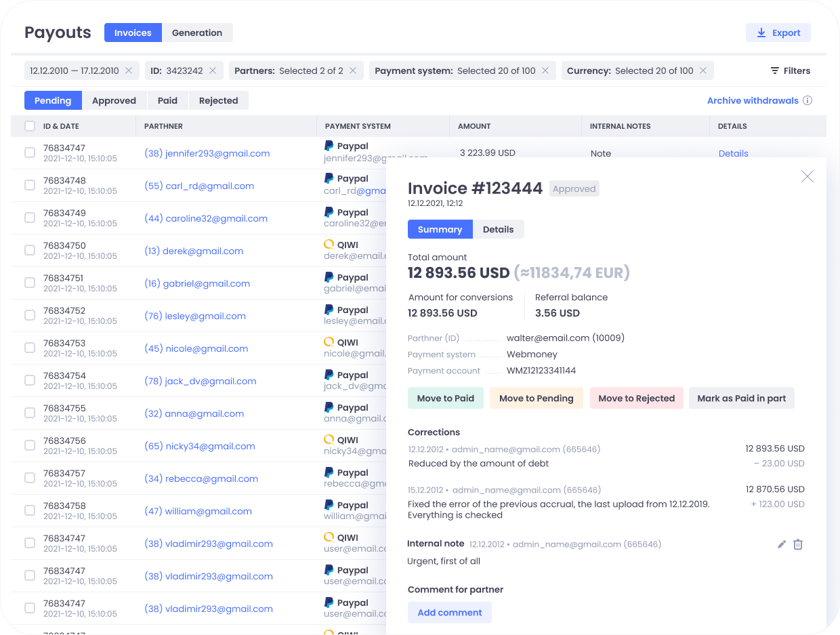Clear the Currency filter chip
The image size is (840, 635).
point(703,70)
